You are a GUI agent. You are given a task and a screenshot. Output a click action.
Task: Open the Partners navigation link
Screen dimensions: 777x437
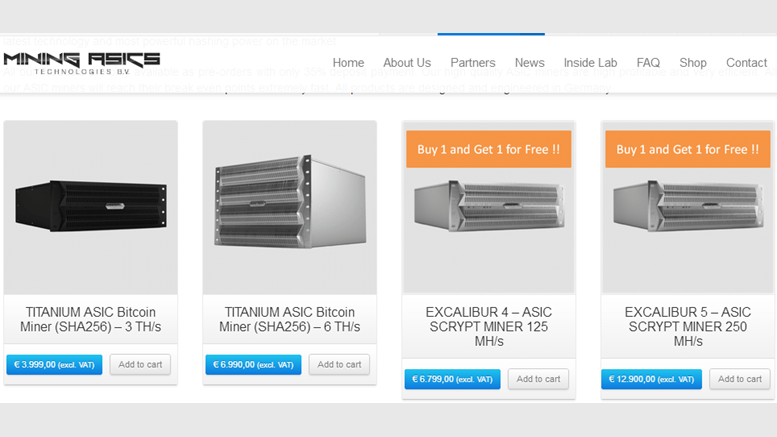473,63
